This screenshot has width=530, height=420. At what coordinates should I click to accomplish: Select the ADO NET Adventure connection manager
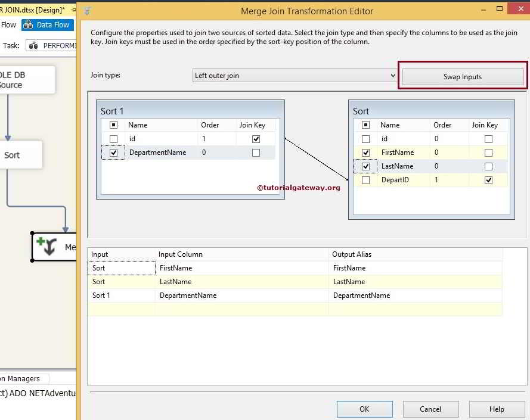tap(37, 393)
